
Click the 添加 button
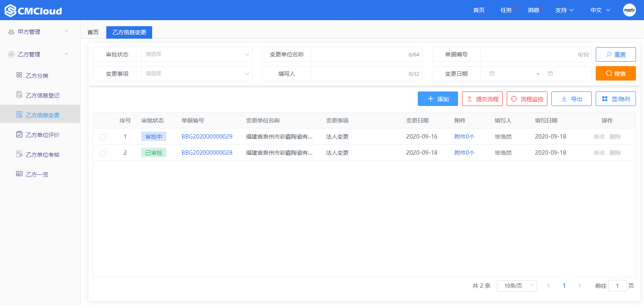tap(438, 99)
